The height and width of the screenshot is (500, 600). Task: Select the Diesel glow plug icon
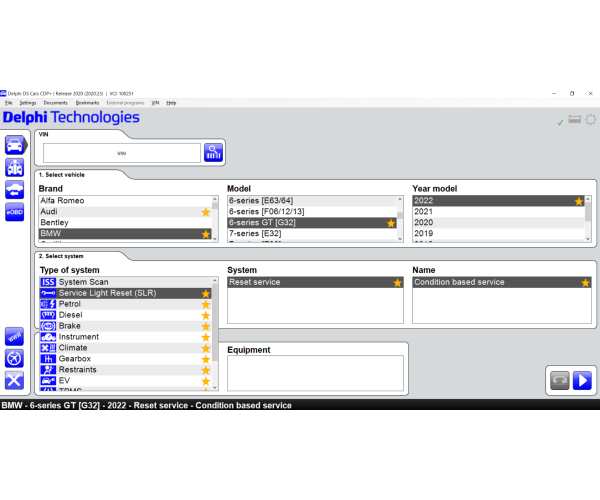pyautogui.click(x=48, y=315)
